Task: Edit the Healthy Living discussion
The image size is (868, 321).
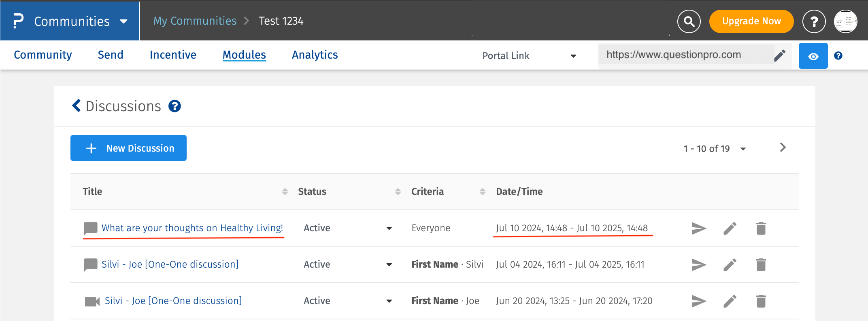Action: 730,228
